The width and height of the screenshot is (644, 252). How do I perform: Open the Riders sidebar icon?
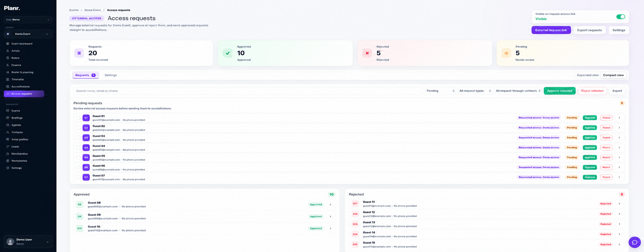pyautogui.click(x=8, y=58)
